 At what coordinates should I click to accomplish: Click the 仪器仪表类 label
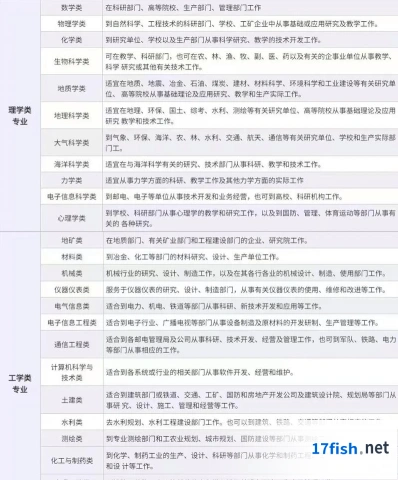72,290
